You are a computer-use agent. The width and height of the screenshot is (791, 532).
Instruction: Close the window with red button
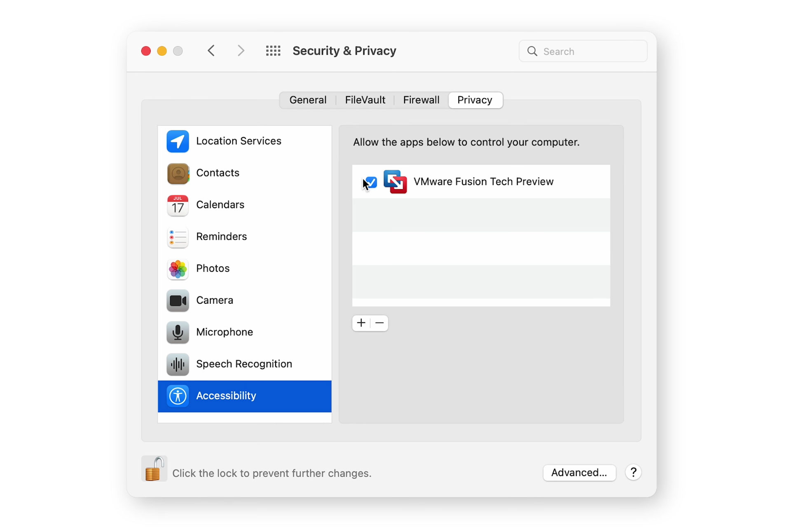click(x=146, y=51)
